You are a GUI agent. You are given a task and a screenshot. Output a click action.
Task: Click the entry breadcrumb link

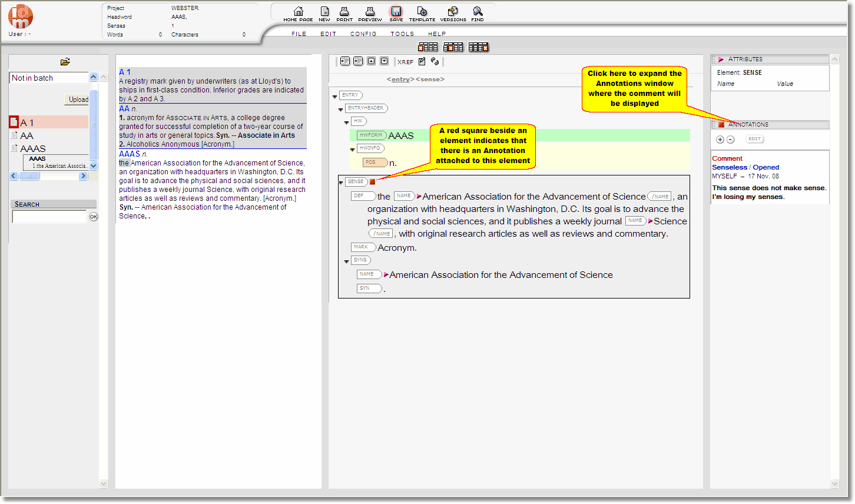point(400,79)
